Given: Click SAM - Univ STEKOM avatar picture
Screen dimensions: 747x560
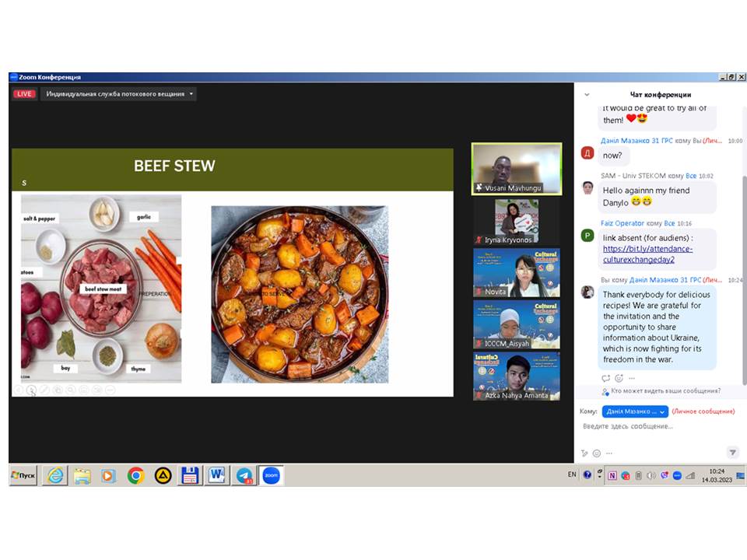Looking at the screenshot, I should pos(587,187).
